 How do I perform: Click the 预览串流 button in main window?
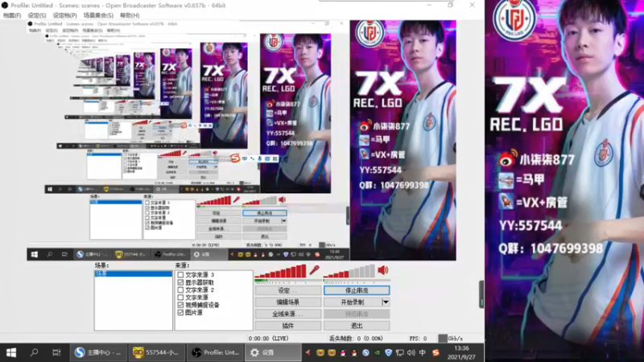click(357, 314)
